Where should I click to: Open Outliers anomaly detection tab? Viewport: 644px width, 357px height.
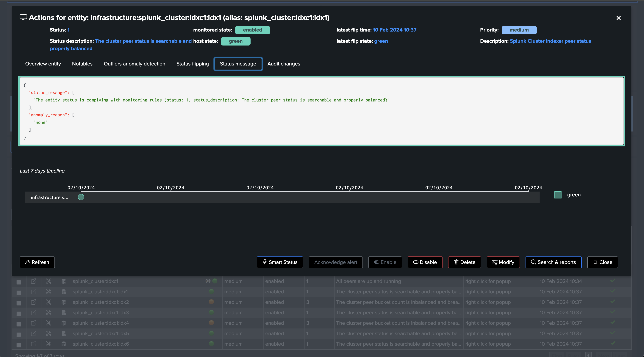[x=135, y=64]
